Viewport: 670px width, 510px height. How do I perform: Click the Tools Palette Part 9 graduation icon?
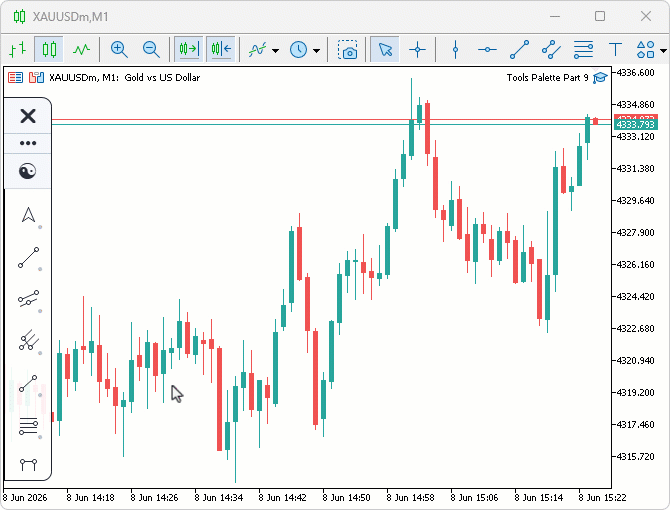click(x=600, y=78)
